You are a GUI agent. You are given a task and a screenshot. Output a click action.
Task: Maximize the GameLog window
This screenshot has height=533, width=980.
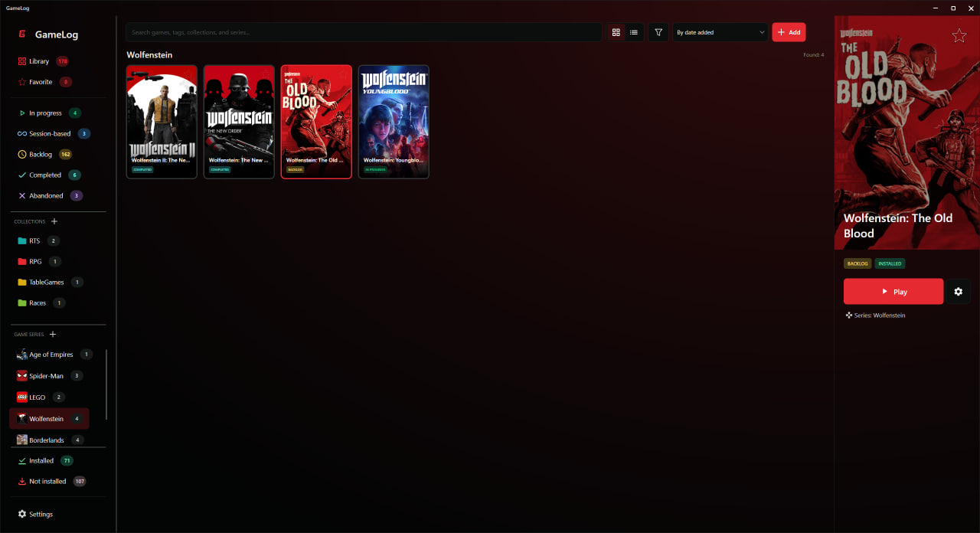(x=953, y=8)
